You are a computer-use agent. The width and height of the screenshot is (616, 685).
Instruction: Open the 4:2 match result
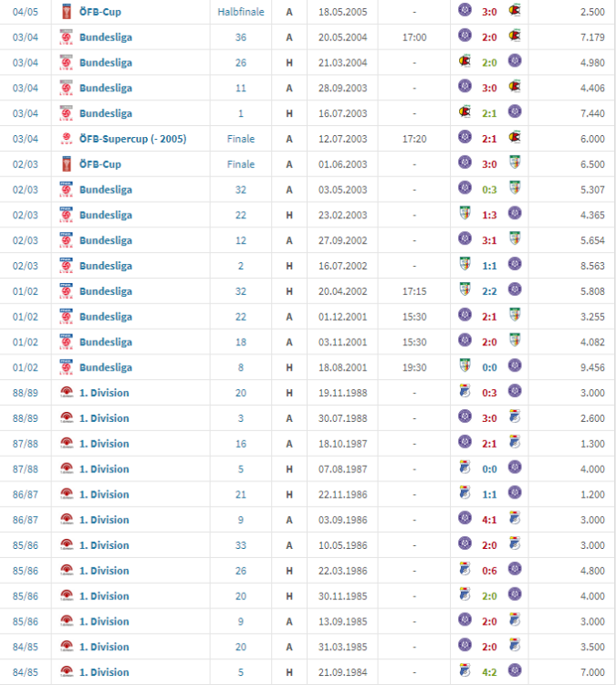[x=490, y=672]
